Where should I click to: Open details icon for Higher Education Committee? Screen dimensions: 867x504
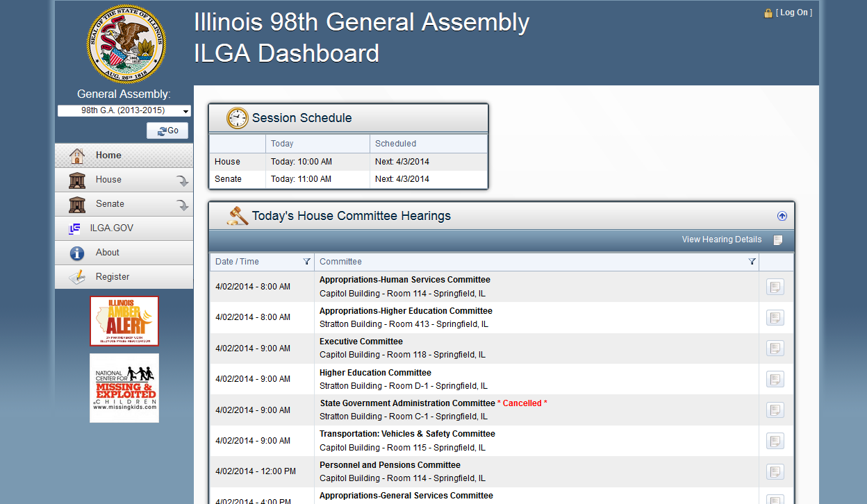point(775,379)
